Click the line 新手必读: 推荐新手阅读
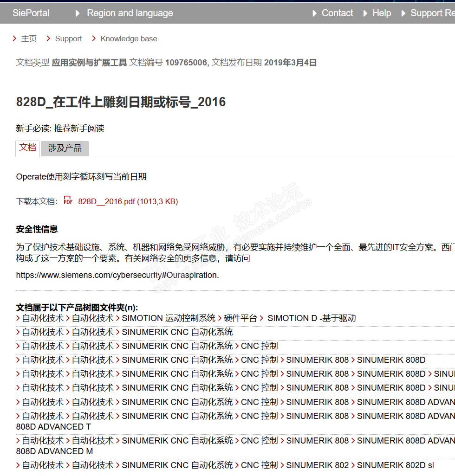Viewport: 455px width, 476px height. coord(60,128)
